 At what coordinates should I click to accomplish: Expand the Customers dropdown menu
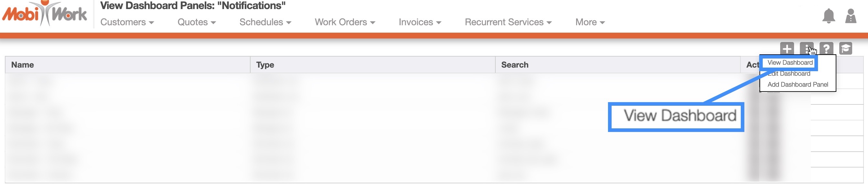click(127, 22)
